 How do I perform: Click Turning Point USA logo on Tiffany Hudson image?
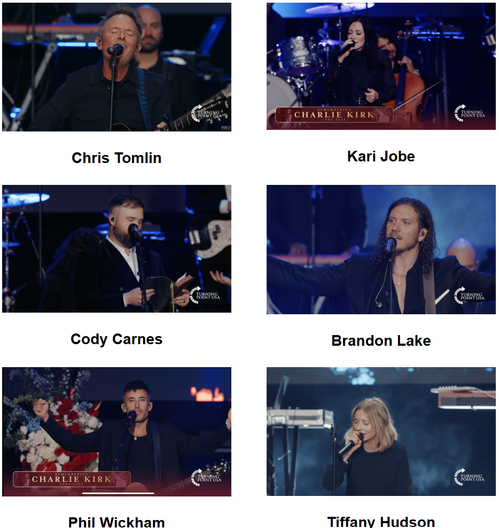coord(470,477)
